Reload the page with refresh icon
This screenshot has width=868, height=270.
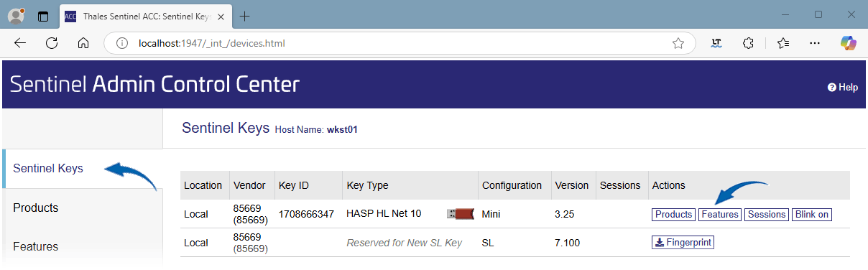click(x=52, y=43)
